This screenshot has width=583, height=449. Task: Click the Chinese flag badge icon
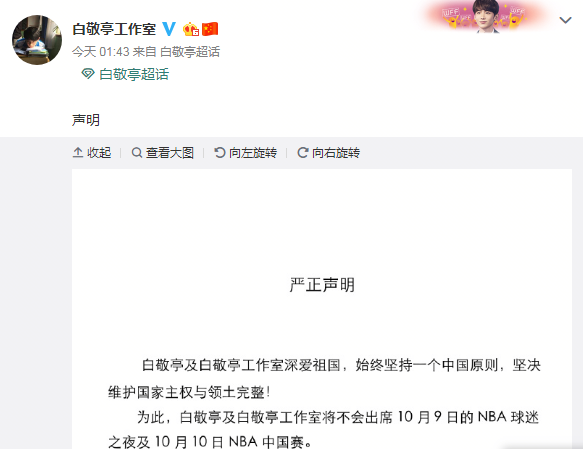coord(210,29)
